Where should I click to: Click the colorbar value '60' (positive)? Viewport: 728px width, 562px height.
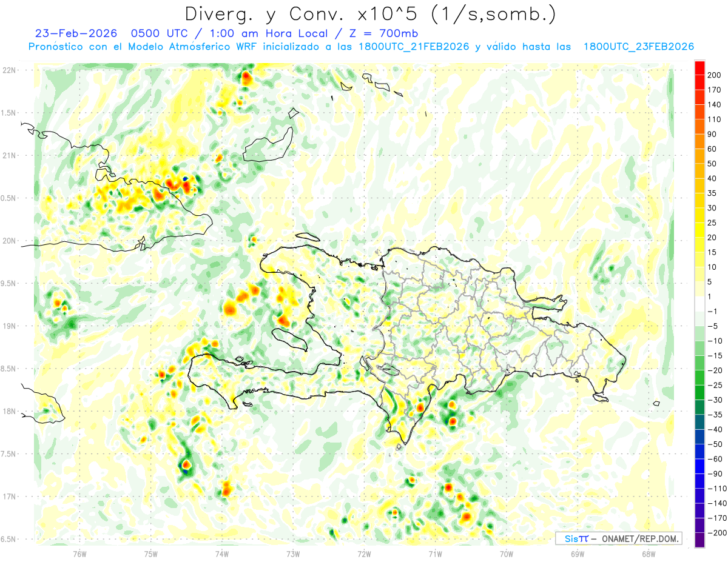coord(712,149)
